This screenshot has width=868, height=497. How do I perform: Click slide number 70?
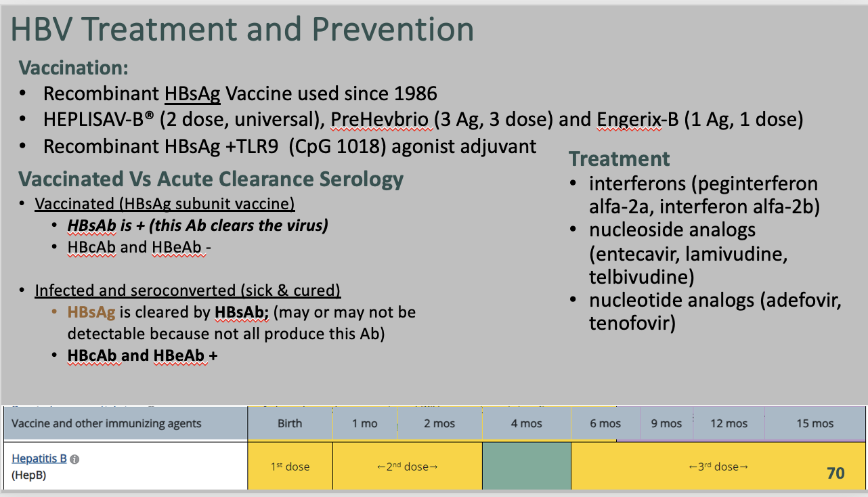(836, 473)
